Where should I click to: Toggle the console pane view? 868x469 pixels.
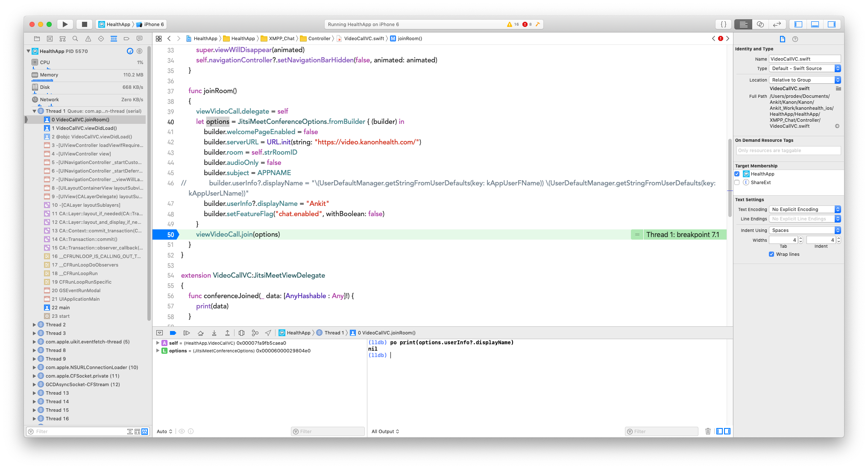click(x=727, y=431)
